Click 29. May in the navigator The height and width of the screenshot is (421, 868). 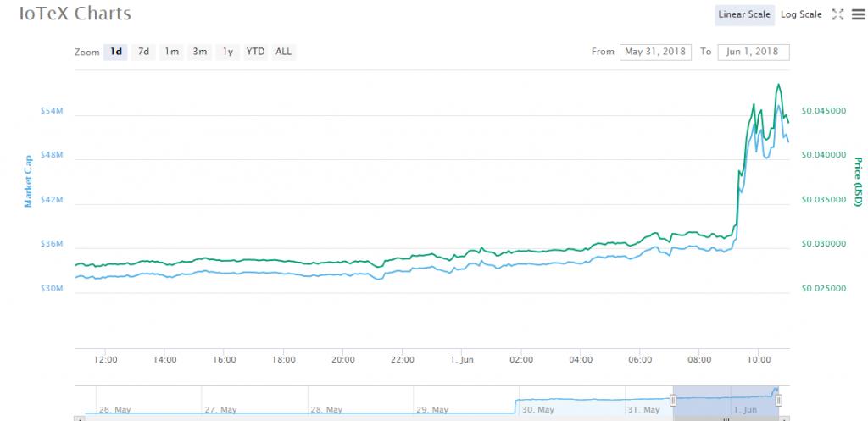pyautogui.click(x=432, y=410)
